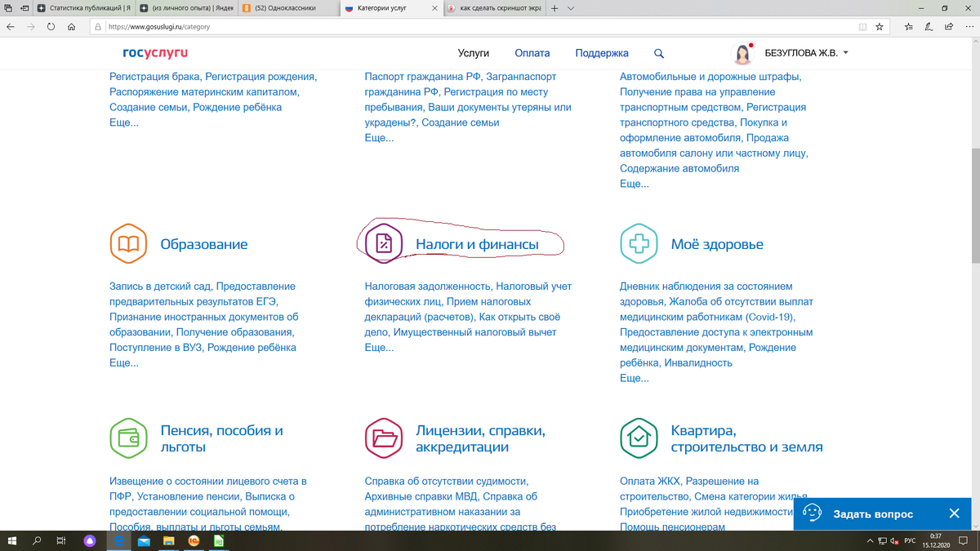Open the Образование category icon

tap(128, 243)
